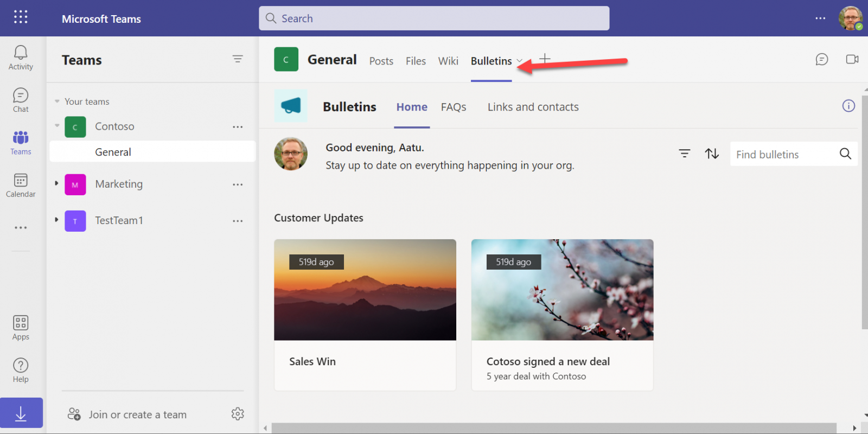Open the channel conversation icon
Viewport: 868px width, 434px height.
coord(821,59)
